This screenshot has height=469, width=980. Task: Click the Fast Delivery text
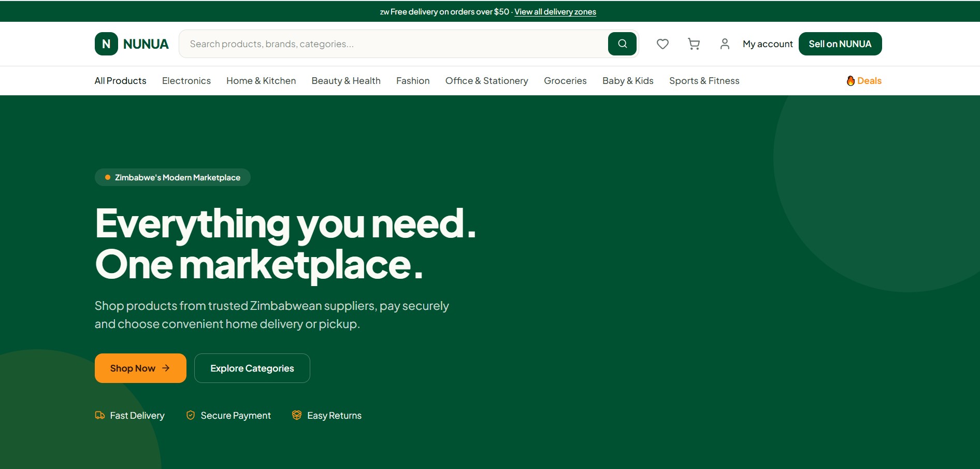click(137, 416)
